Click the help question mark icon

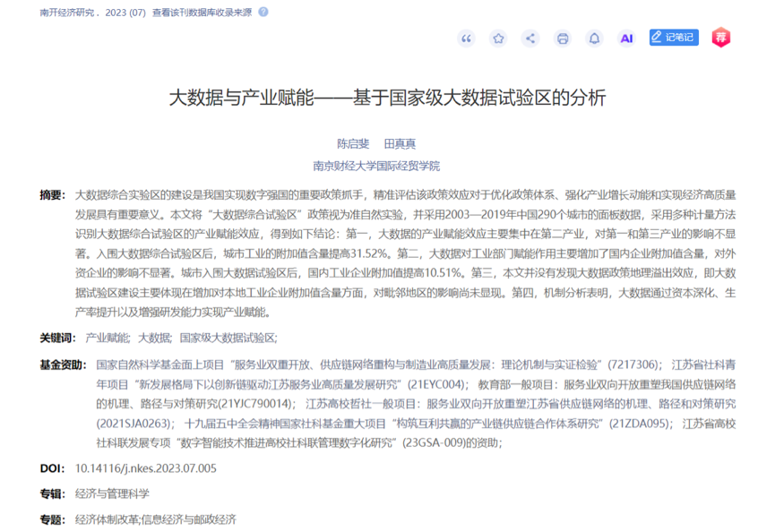pos(263,13)
